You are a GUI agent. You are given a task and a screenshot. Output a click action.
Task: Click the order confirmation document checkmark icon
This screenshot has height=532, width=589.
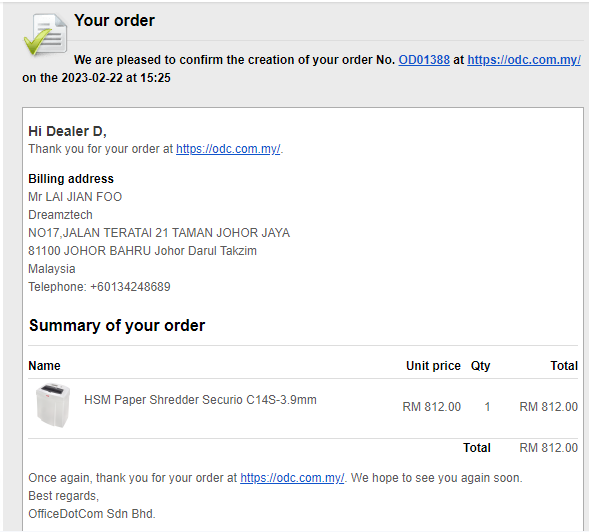[x=45, y=34]
